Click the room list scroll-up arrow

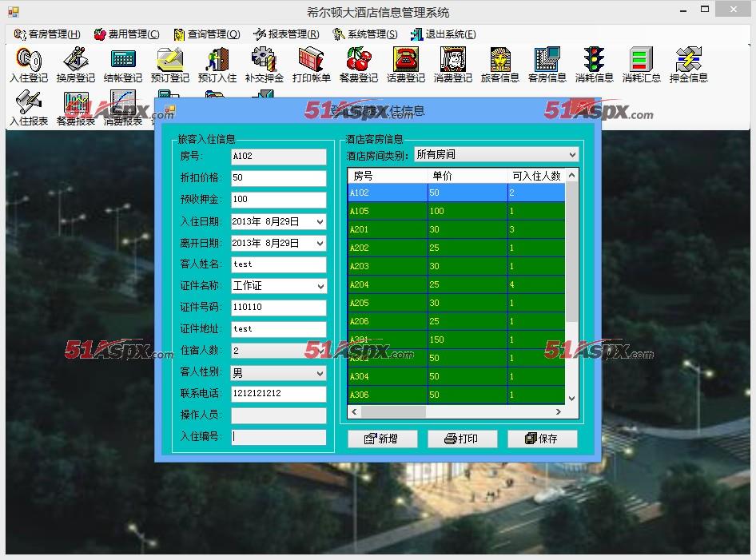(571, 176)
